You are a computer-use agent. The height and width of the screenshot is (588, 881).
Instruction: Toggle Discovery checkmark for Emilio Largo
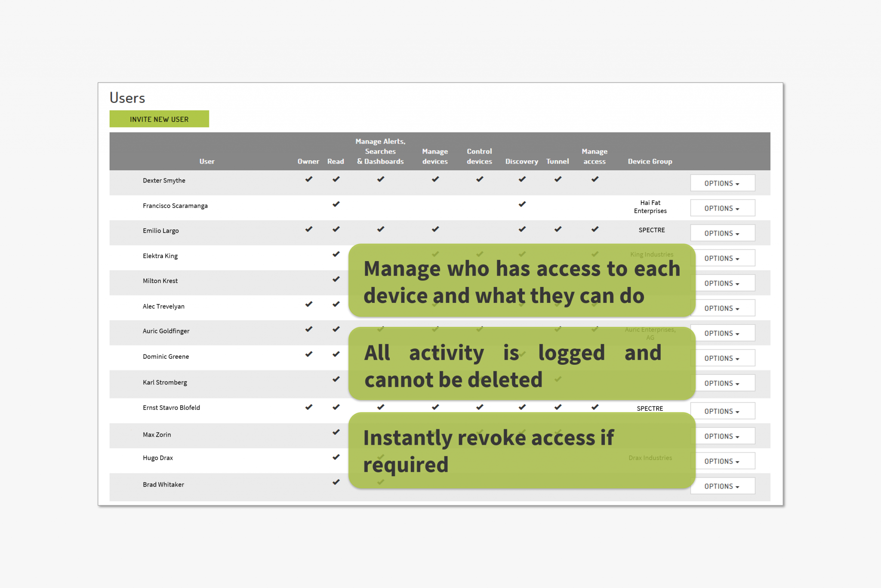click(x=522, y=229)
